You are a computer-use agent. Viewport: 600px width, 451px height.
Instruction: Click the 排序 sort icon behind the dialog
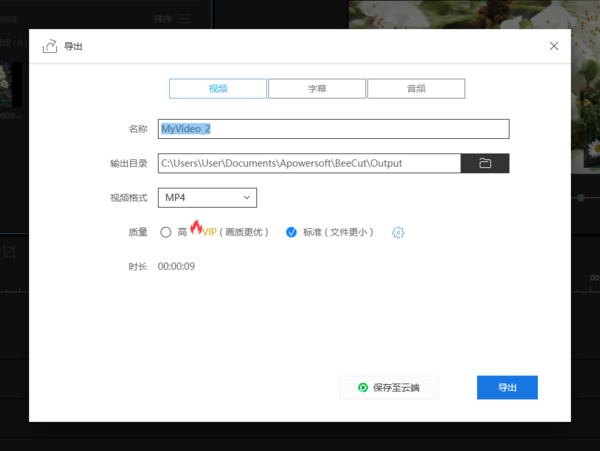[x=184, y=18]
